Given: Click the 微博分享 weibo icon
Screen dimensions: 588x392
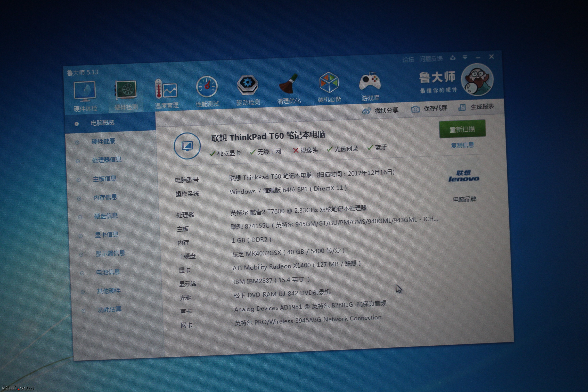Looking at the screenshot, I should click(x=366, y=111).
